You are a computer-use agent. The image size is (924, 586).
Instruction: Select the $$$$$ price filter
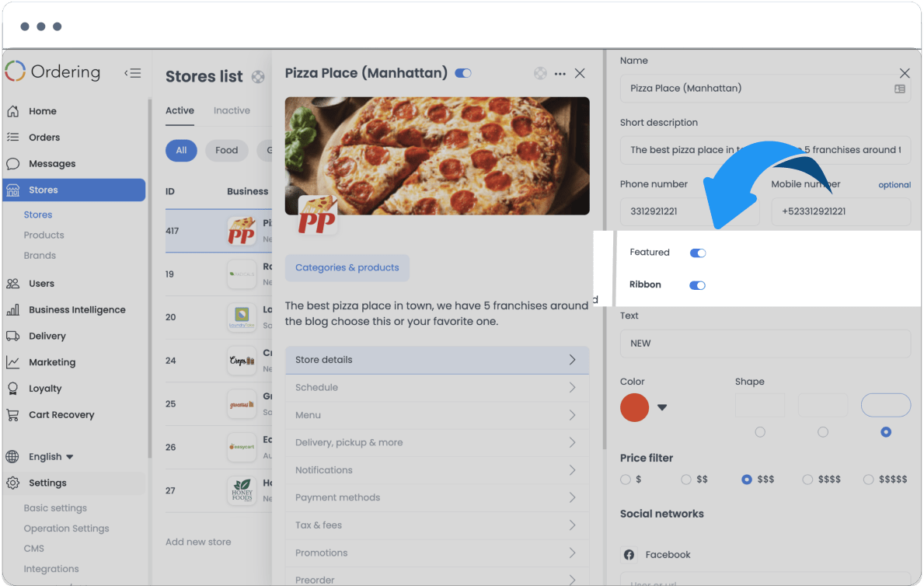tap(868, 480)
